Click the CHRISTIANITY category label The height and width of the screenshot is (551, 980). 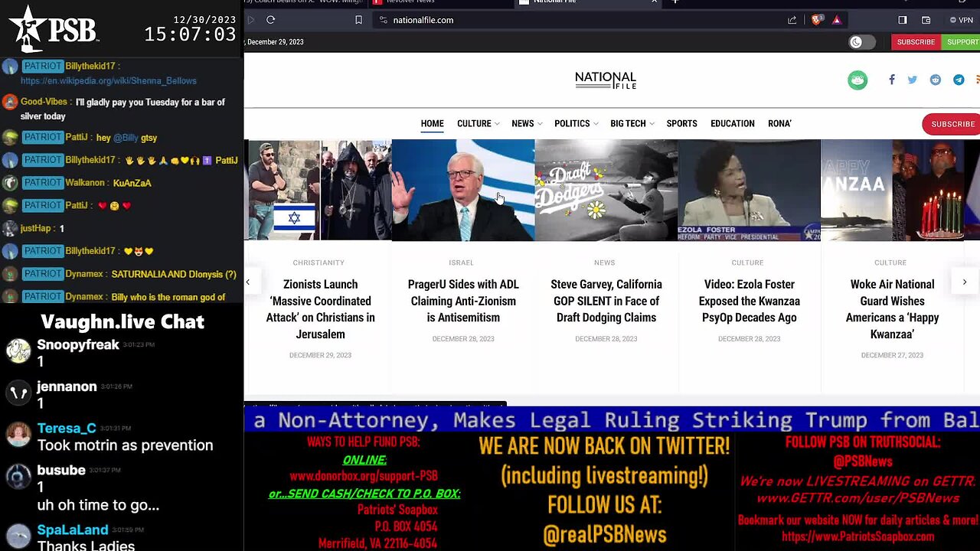click(319, 263)
